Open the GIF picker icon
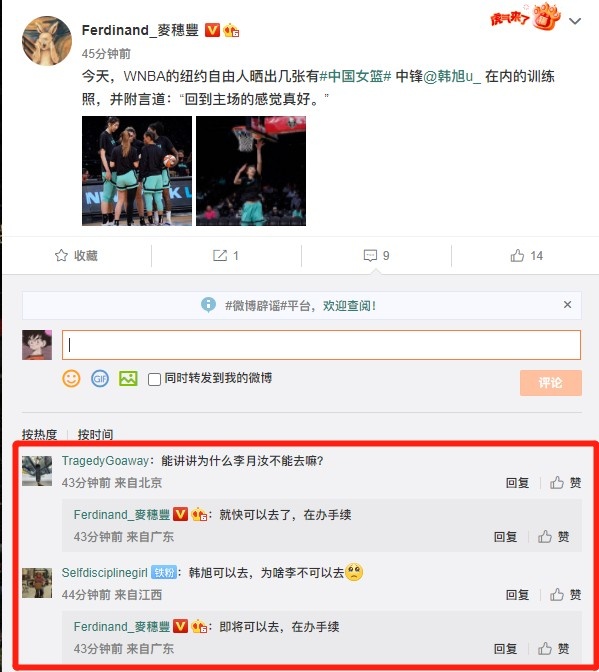 (100, 378)
